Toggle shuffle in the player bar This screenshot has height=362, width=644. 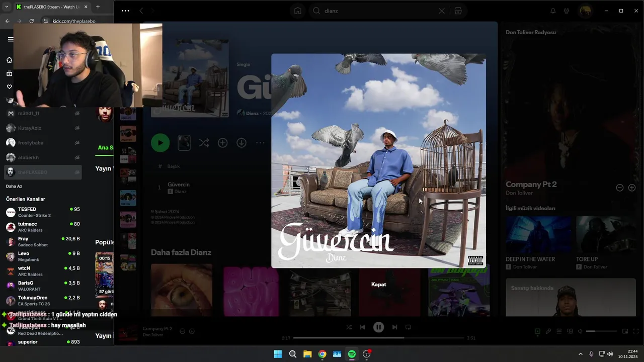tap(349, 327)
